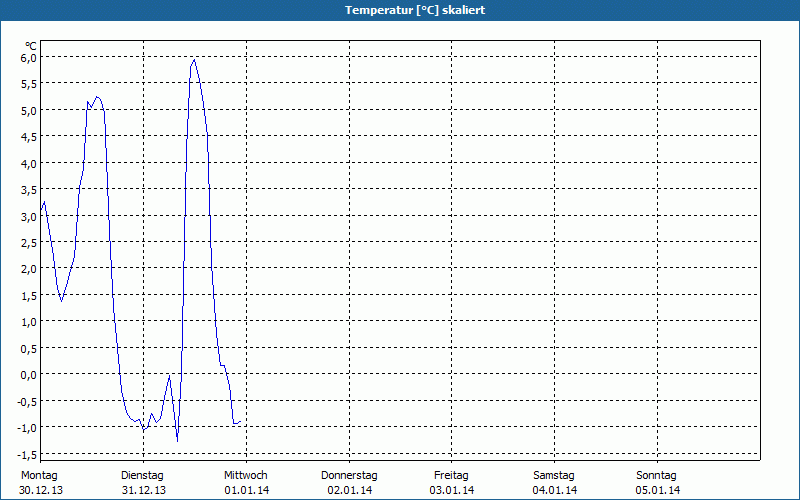The height and width of the screenshot is (500, 800).
Task: Click the 4,5 axis value
Action: [x=29, y=137]
